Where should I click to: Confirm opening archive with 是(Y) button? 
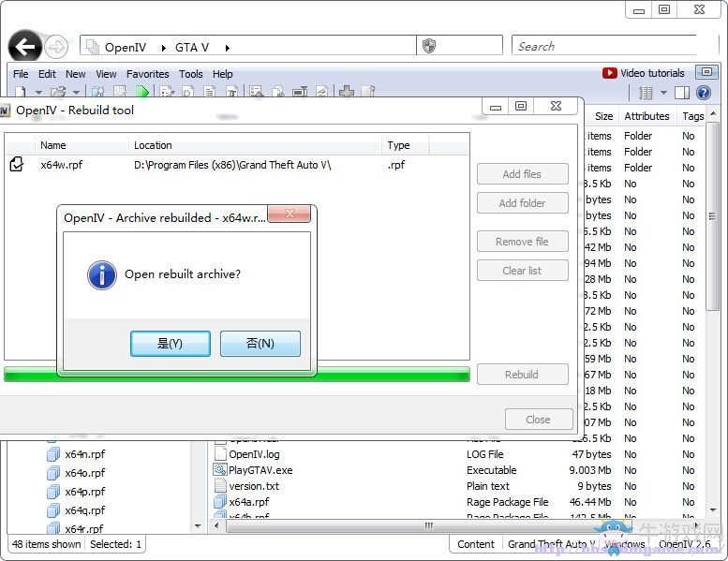pyautogui.click(x=171, y=344)
